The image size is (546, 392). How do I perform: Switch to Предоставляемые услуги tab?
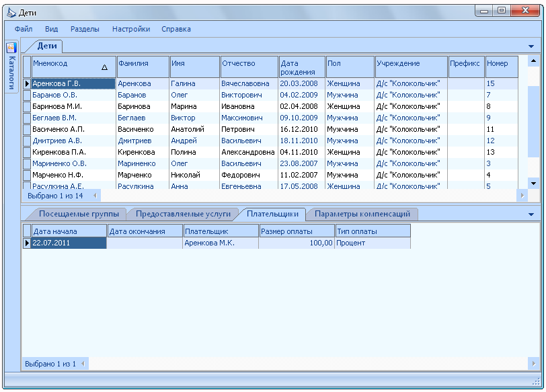pos(183,214)
